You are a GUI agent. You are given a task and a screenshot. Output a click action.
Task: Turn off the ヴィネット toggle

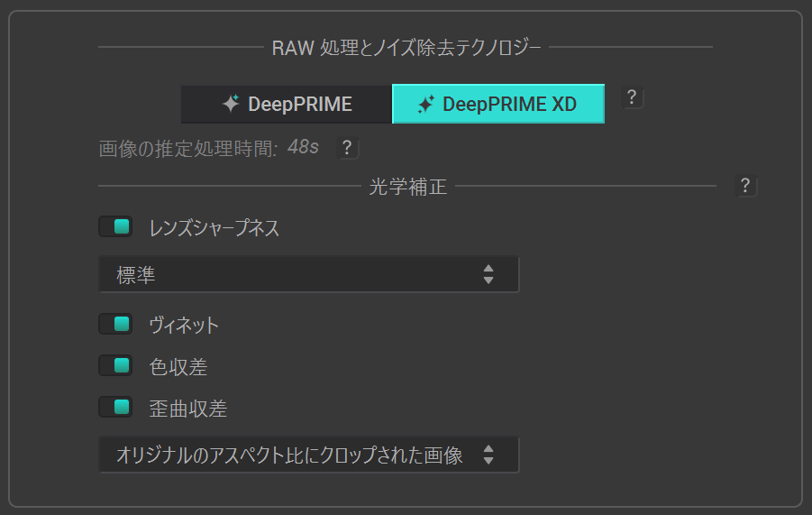[115, 324]
